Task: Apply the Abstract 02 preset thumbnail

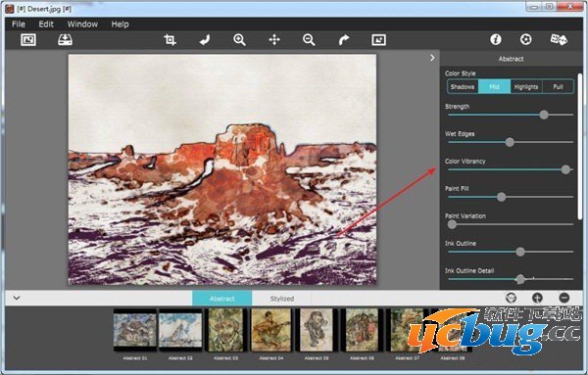Action: pos(180,330)
